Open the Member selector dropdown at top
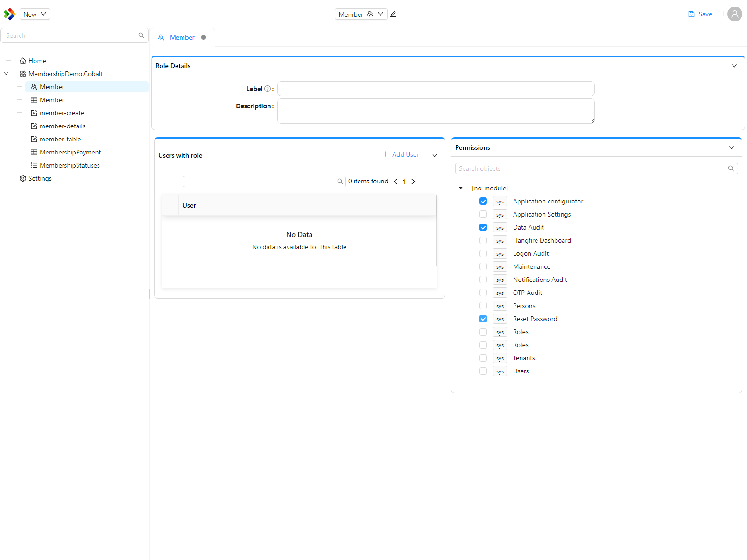The width and height of the screenshot is (747, 560). pos(361,14)
